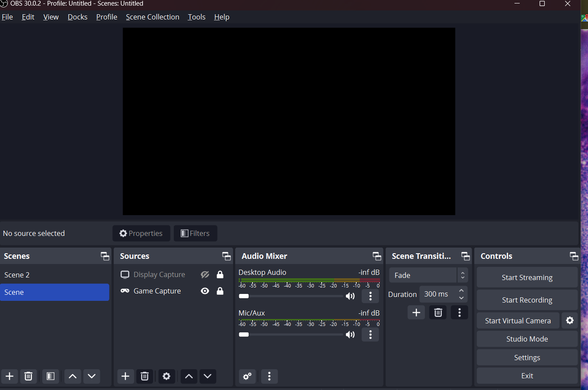Float the Scenes dock panel
The width and height of the screenshot is (588, 390).
pos(105,256)
